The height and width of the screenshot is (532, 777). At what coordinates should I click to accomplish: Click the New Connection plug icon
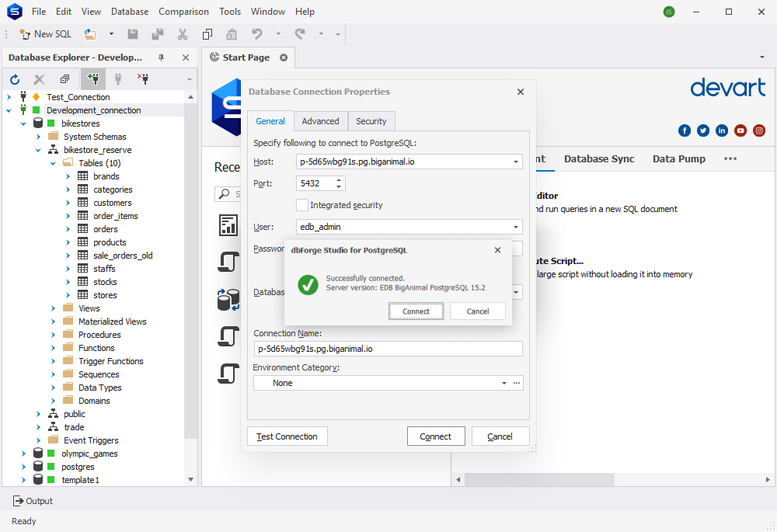[x=92, y=78]
